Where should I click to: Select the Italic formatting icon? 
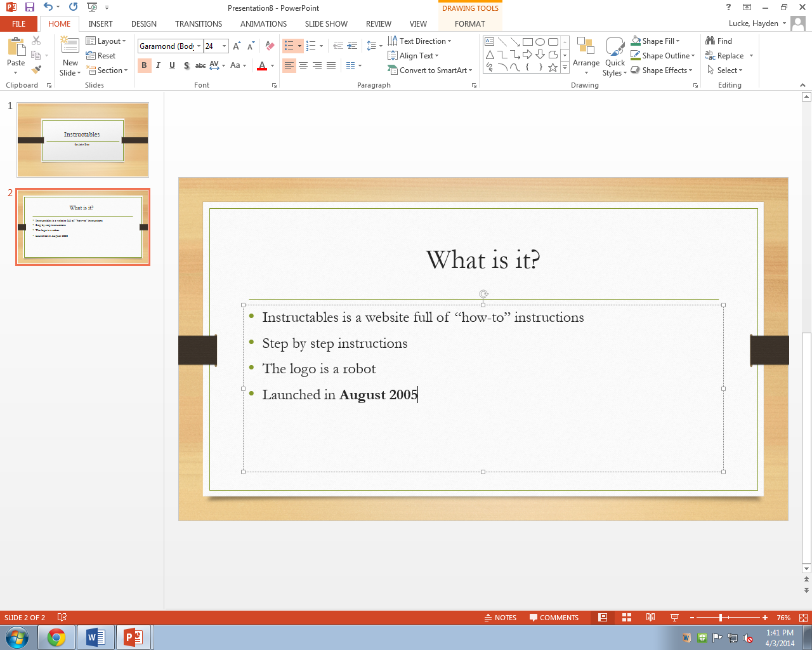point(157,65)
